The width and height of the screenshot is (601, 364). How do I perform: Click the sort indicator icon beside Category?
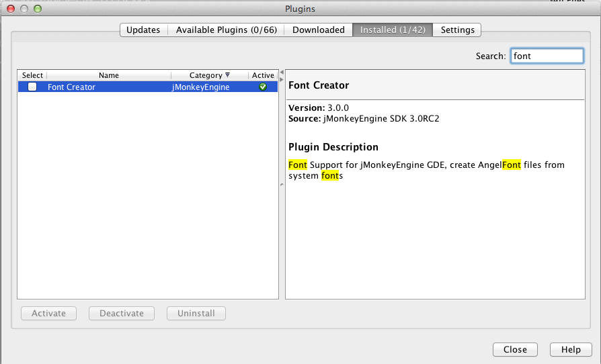pos(228,75)
